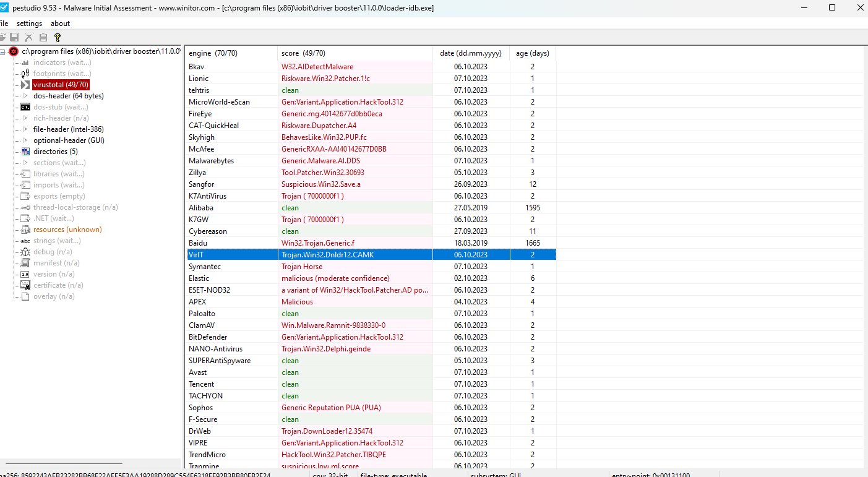The image size is (868, 477).
Task: Click Generic.mg.40142677d0bb0eca FireEye result
Action: (332, 114)
